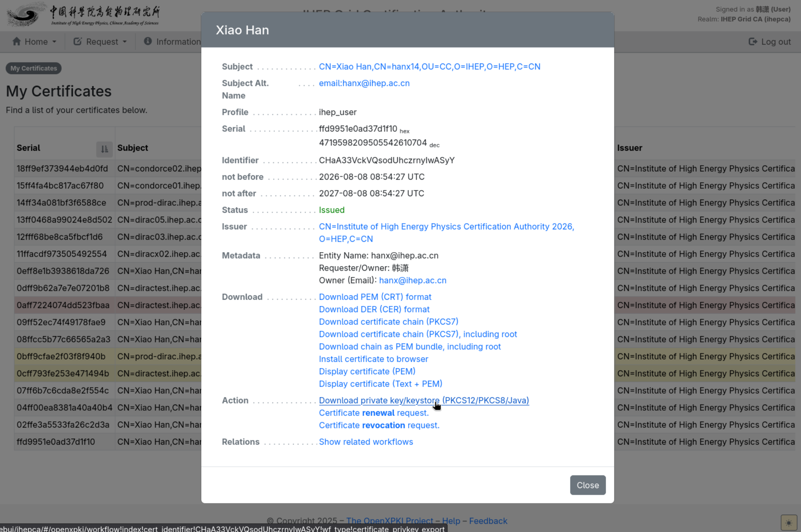Download certificate chain (PKCS7), including root
This screenshot has width=801, height=532.
tap(418, 334)
